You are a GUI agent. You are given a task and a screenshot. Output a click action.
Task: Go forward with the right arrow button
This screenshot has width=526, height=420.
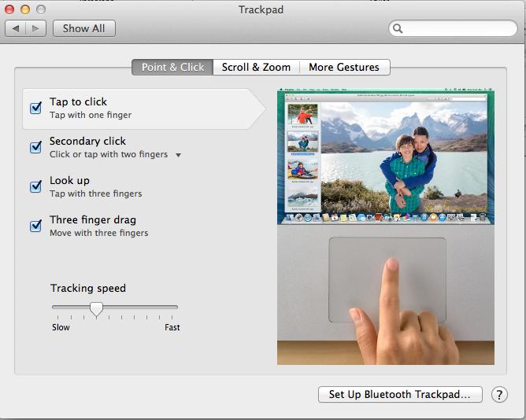(x=35, y=28)
